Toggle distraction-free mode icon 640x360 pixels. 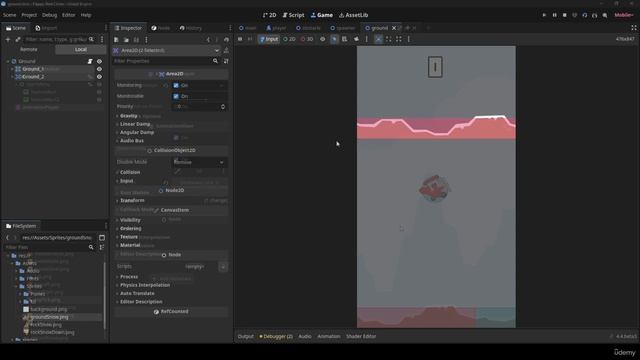pyautogui.click(x=634, y=28)
